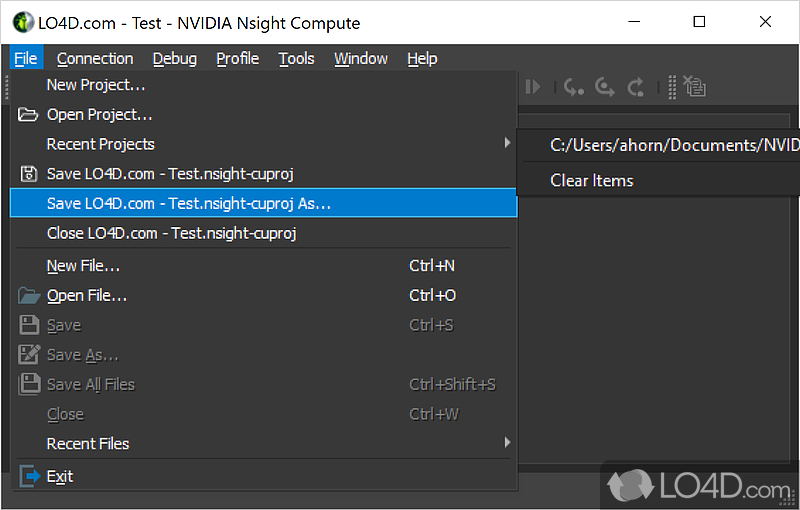800x510 pixels.
Task: Click the blue Exit arrow icon
Action: click(29, 476)
